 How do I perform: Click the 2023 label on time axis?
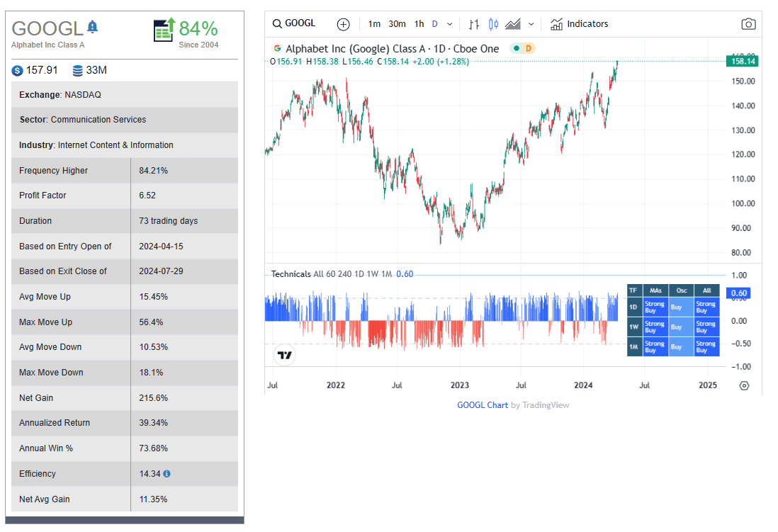pyautogui.click(x=459, y=385)
